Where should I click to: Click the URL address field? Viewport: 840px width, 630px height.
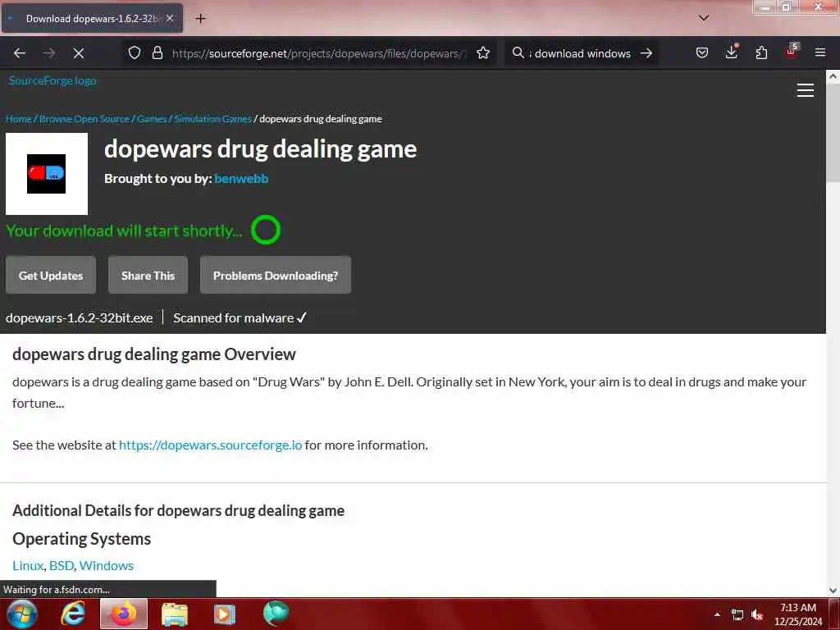point(320,53)
